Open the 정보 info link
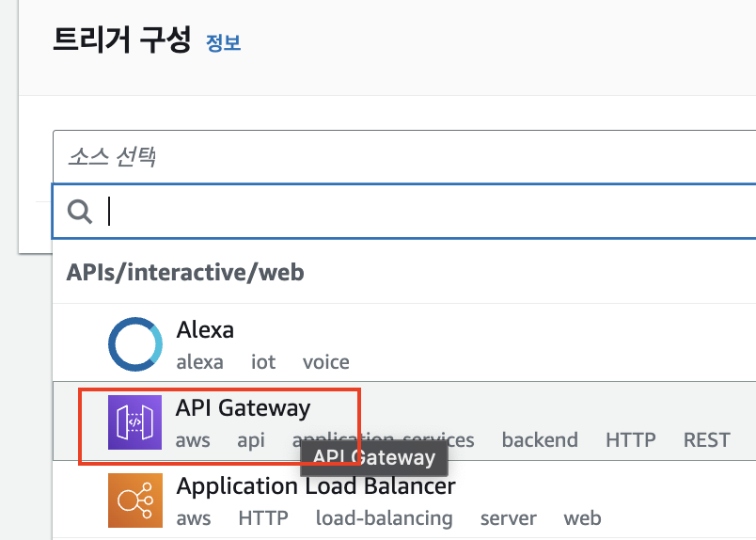This screenshot has width=756, height=540. point(223,42)
